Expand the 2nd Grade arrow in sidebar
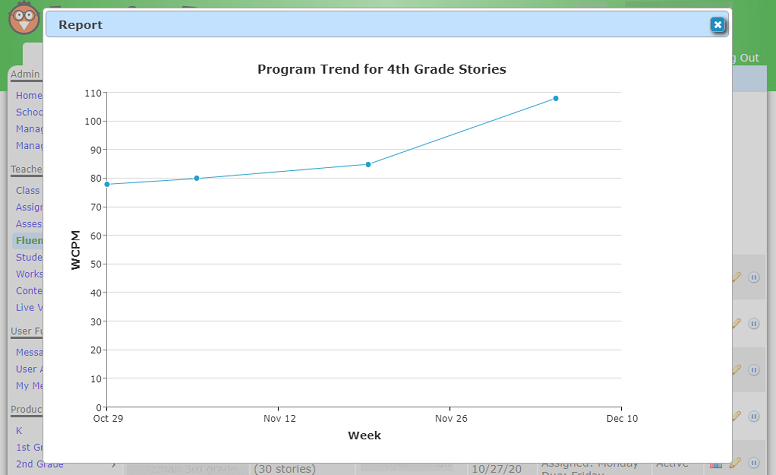Screen dimensions: 776x475 point(113,463)
